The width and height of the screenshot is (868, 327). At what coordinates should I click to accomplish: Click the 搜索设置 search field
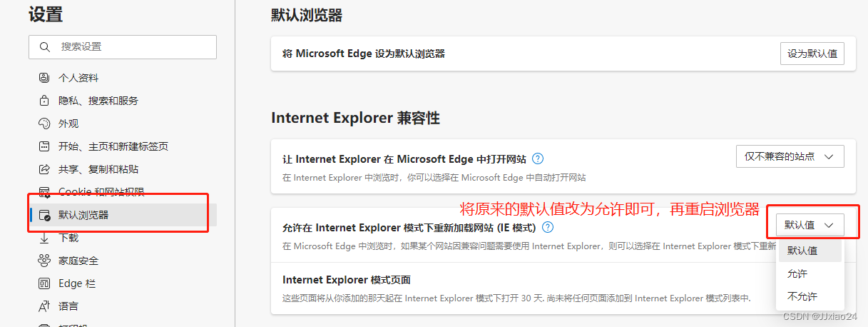point(123,47)
